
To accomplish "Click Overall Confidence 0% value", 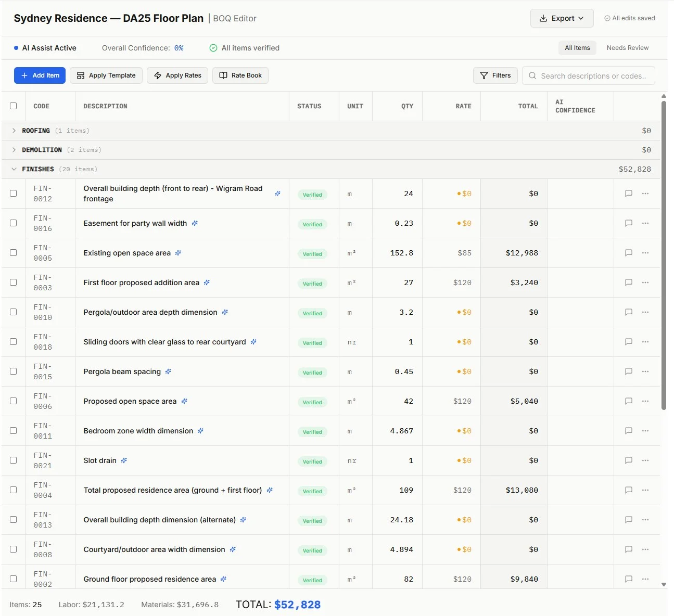I will [179, 48].
